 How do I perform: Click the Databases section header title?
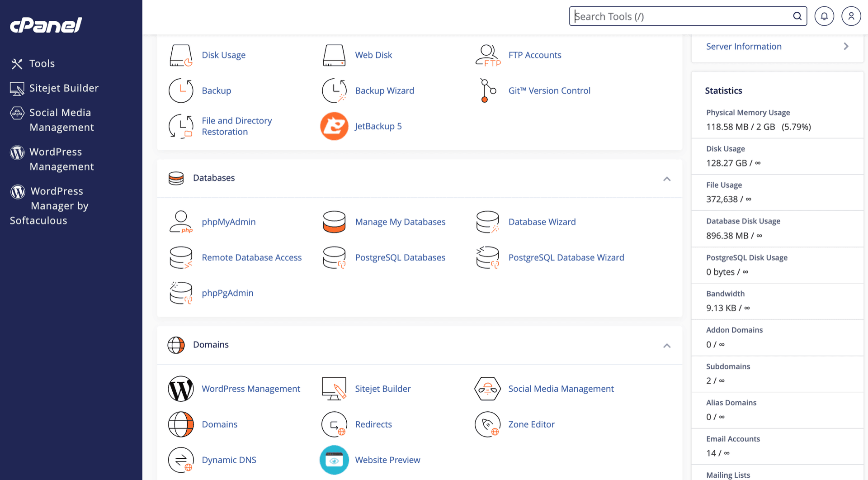point(214,178)
